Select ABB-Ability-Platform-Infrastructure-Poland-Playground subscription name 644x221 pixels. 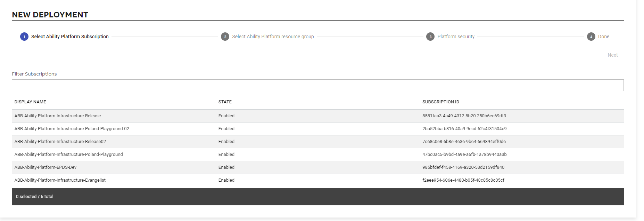tap(68, 155)
